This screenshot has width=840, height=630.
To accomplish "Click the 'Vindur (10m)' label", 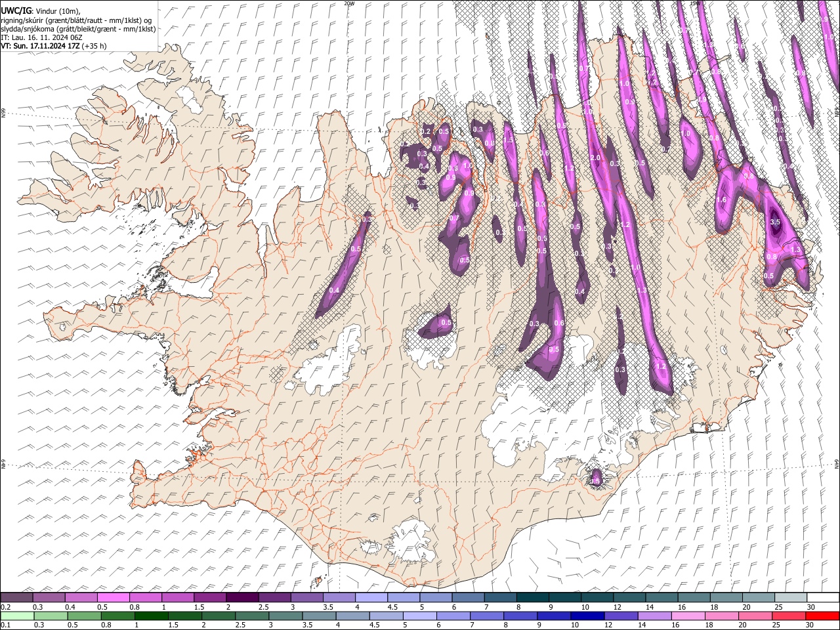I will [x=57, y=11].
